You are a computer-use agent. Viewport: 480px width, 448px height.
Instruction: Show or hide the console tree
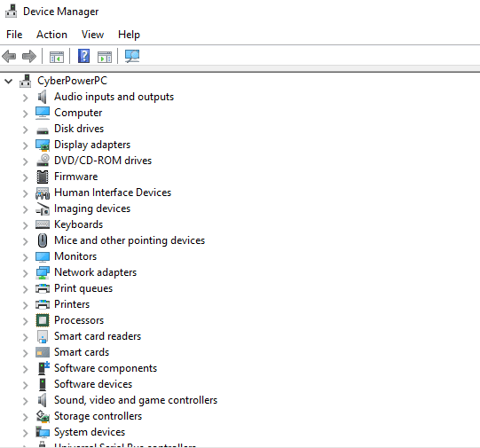(x=57, y=57)
